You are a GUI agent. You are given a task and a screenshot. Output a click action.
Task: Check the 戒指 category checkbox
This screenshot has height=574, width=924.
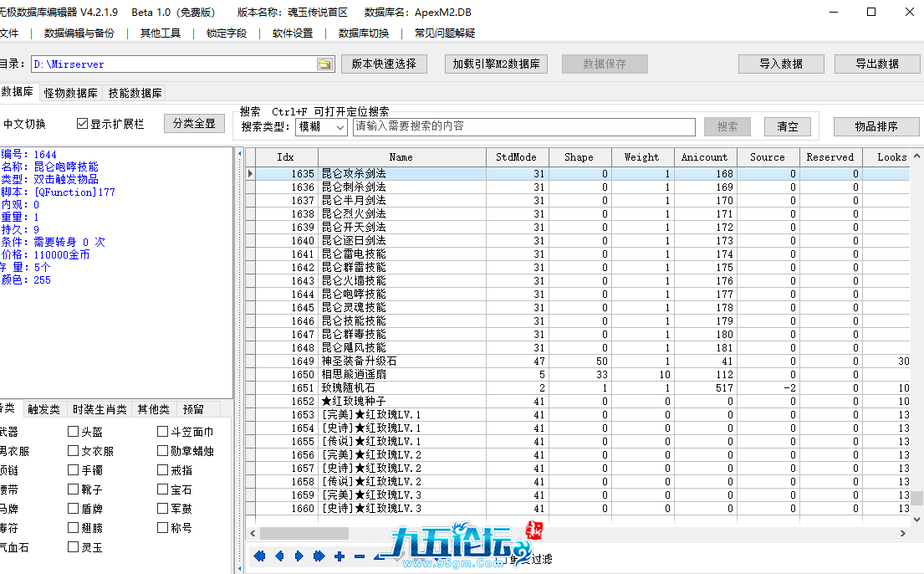pyautogui.click(x=163, y=470)
